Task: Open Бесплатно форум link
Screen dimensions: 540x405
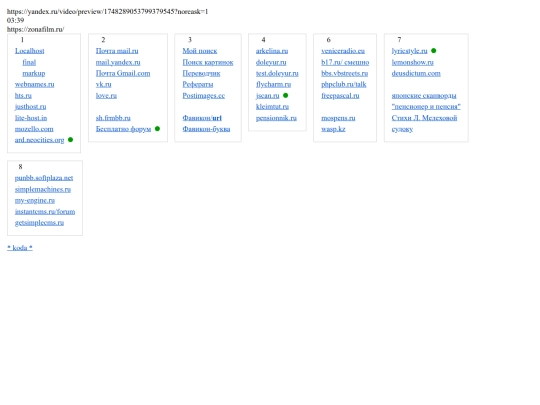Action: [123, 129]
